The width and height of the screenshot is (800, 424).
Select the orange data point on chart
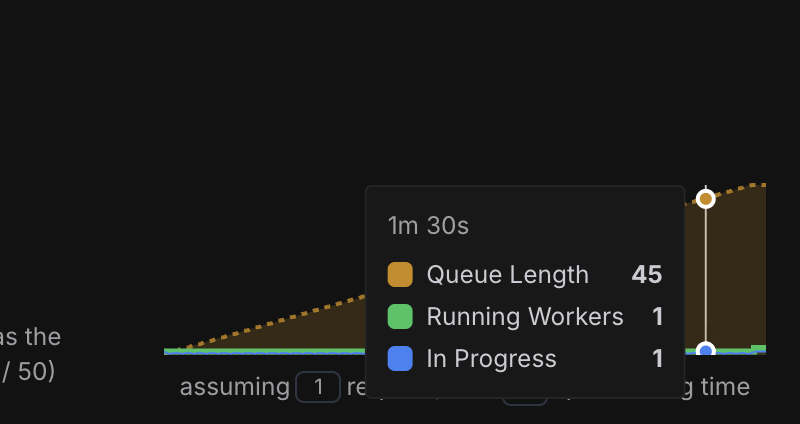click(706, 199)
